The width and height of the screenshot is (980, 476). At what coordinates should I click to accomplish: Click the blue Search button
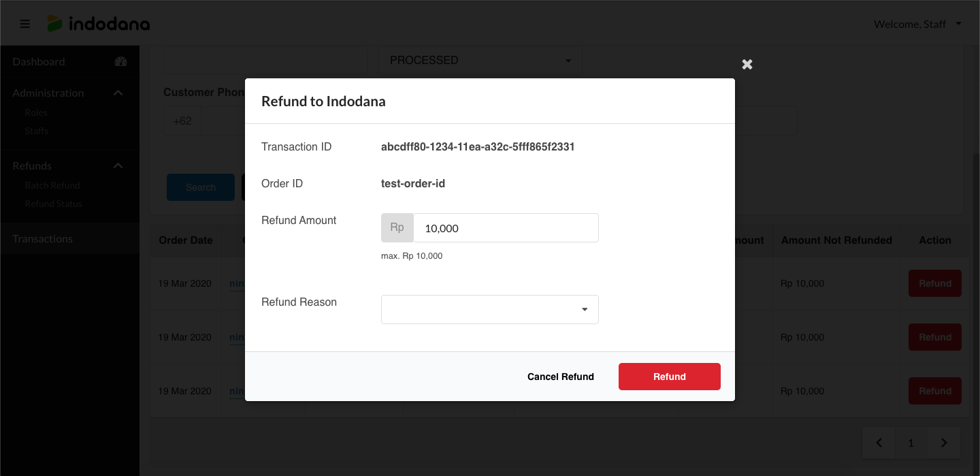click(x=201, y=187)
